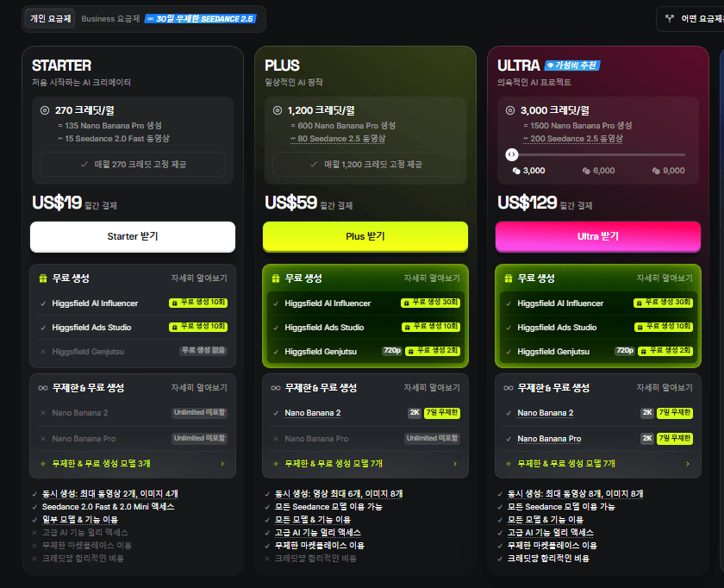Click infinity icon in Starter 무제한 & 무료 생성 header
Screen dimensions: 724x588
tap(43, 388)
